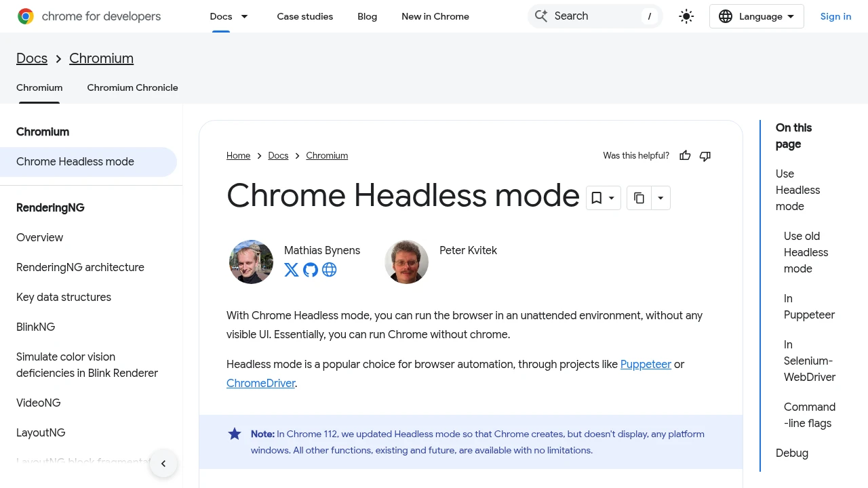Switch to the Chromium Chronicle tab
The height and width of the screenshot is (488, 868).
click(x=133, y=87)
